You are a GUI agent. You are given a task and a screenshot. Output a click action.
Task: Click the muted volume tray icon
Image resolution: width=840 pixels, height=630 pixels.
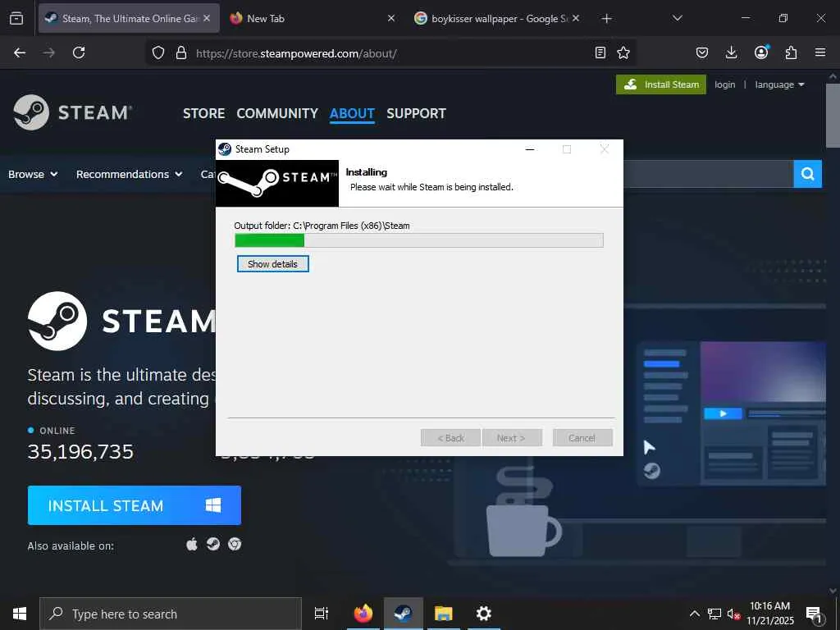[733, 614]
